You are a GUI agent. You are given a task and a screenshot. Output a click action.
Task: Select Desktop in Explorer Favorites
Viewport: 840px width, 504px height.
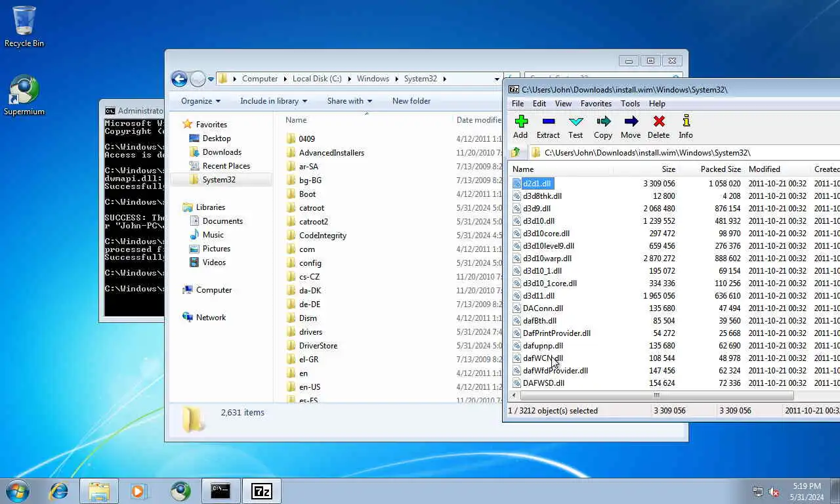(217, 138)
